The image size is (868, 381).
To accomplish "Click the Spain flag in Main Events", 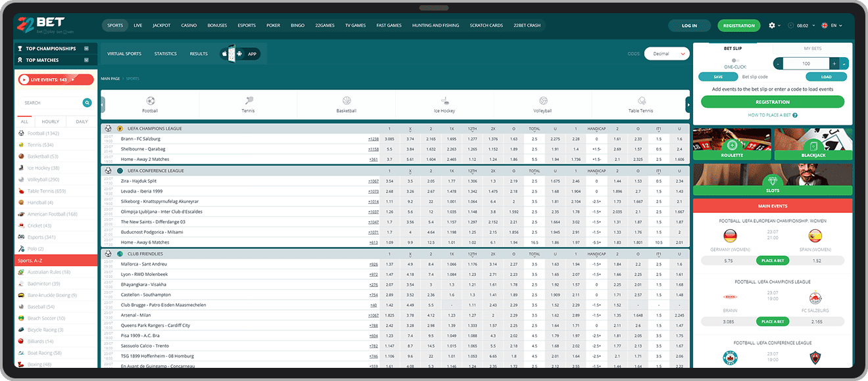I will click(x=816, y=236).
